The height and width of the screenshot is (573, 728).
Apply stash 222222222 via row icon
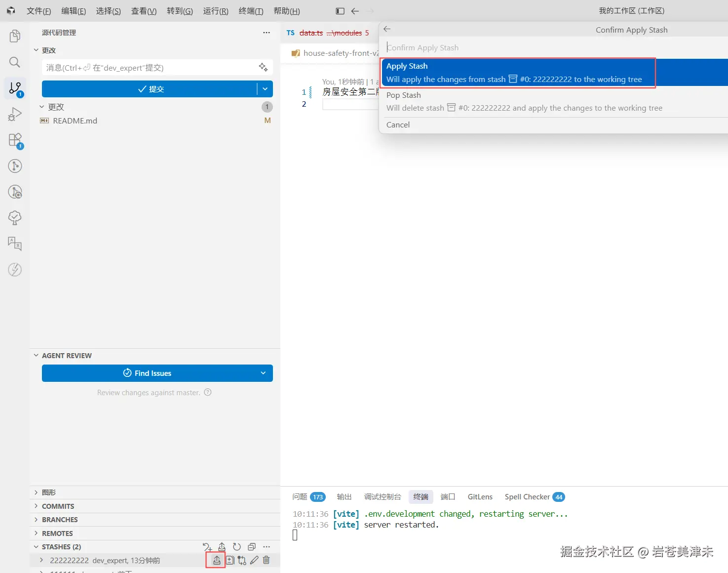pyautogui.click(x=217, y=560)
